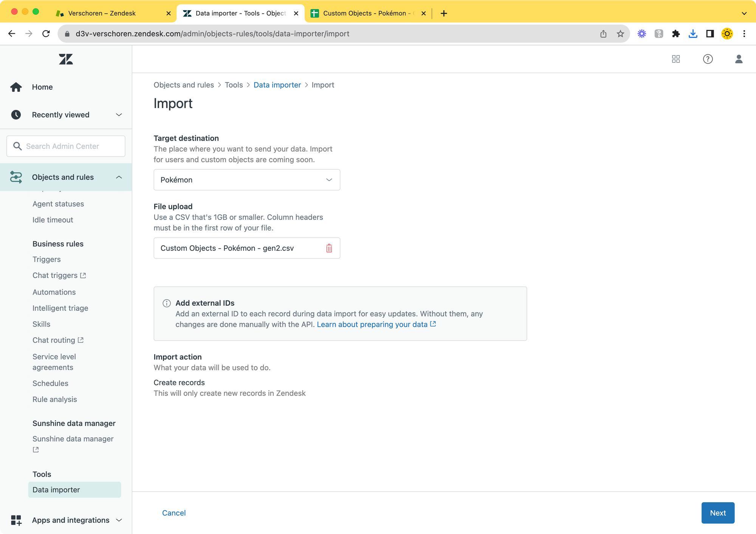The width and height of the screenshot is (756, 534).
Task: Click the Home icon in sidebar
Action: [x=16, y=87]
